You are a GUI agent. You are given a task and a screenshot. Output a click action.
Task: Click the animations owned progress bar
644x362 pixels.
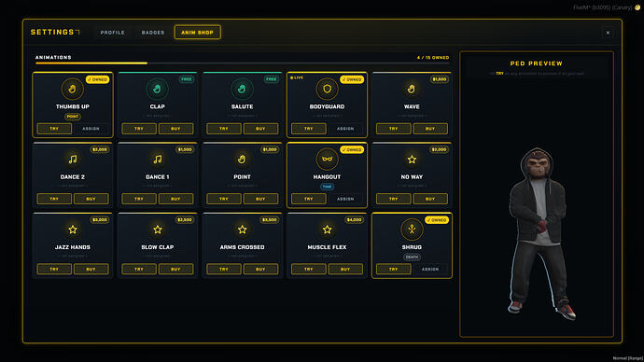tap(243, 63)
